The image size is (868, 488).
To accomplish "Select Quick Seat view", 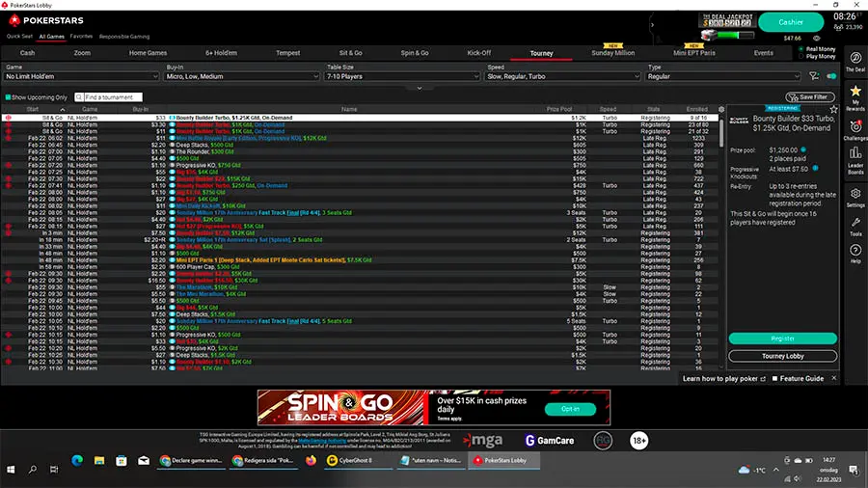I will click(19, 37).
